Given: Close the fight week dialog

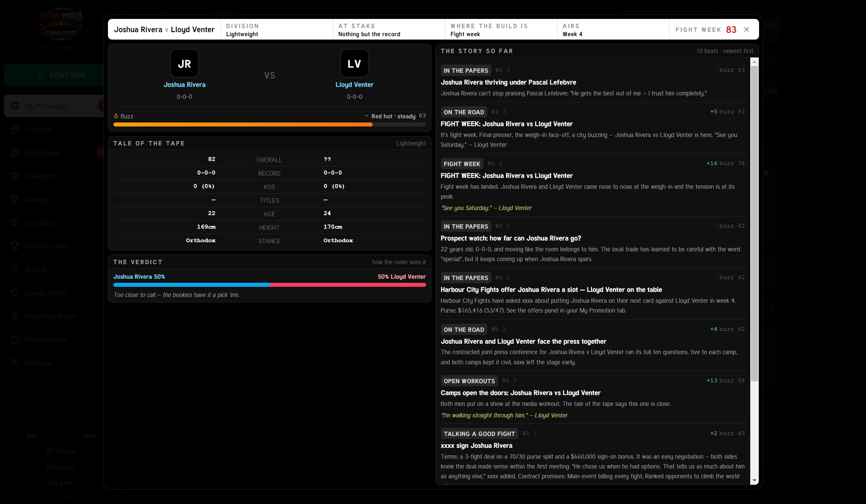Looking at the screenshot, I should click(747, 29).
